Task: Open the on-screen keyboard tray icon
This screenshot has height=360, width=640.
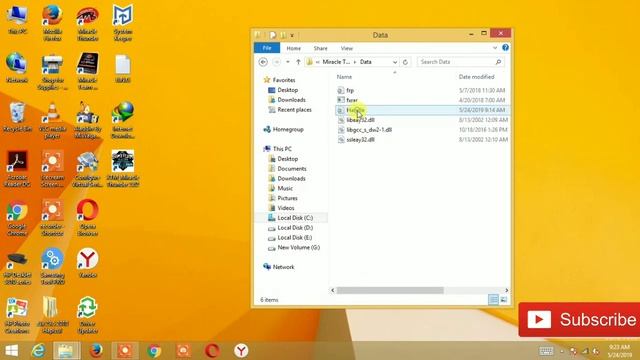Action: coord(546,351)
